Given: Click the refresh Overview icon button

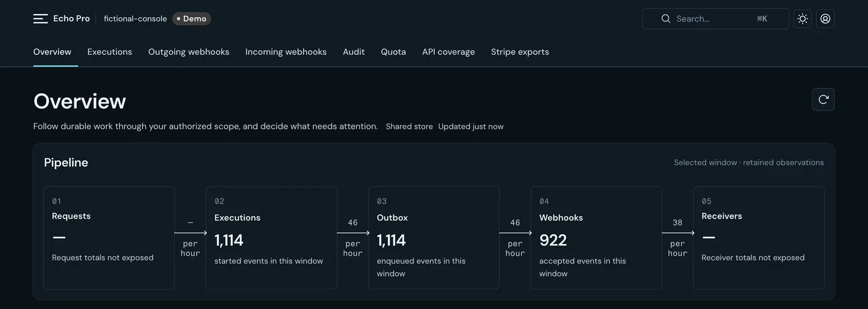Looking at the screenshot, I should (x=823, y=99).
